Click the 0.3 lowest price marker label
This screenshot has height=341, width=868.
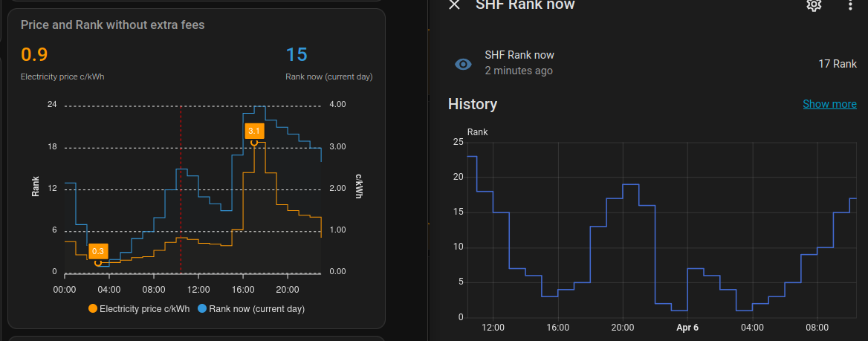pos(97,251)
